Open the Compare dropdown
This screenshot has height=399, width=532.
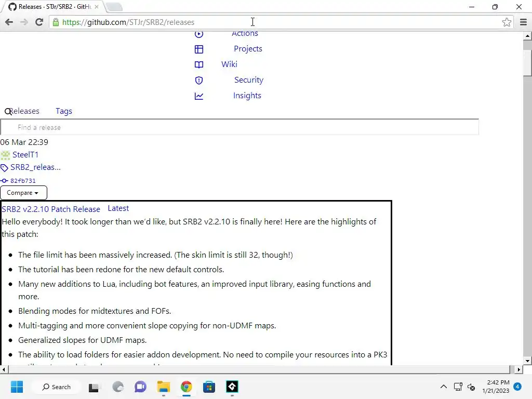[x=23, y=193]
